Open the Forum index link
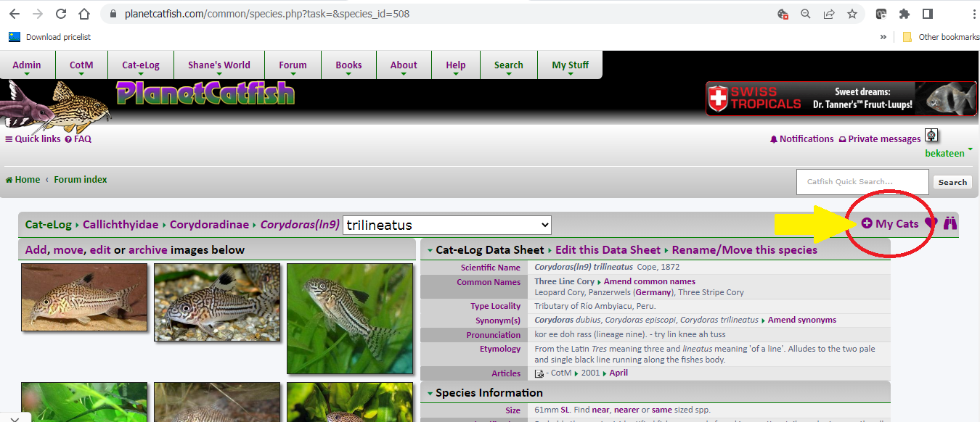 click(x=81, y=180)
